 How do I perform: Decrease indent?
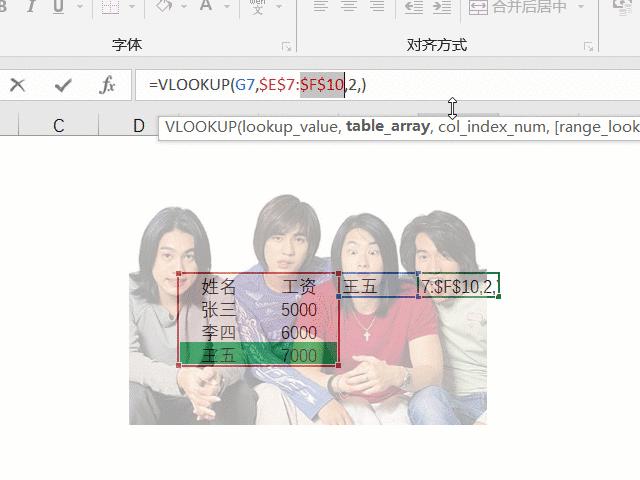pyautogui.click(x=413, y=6)
